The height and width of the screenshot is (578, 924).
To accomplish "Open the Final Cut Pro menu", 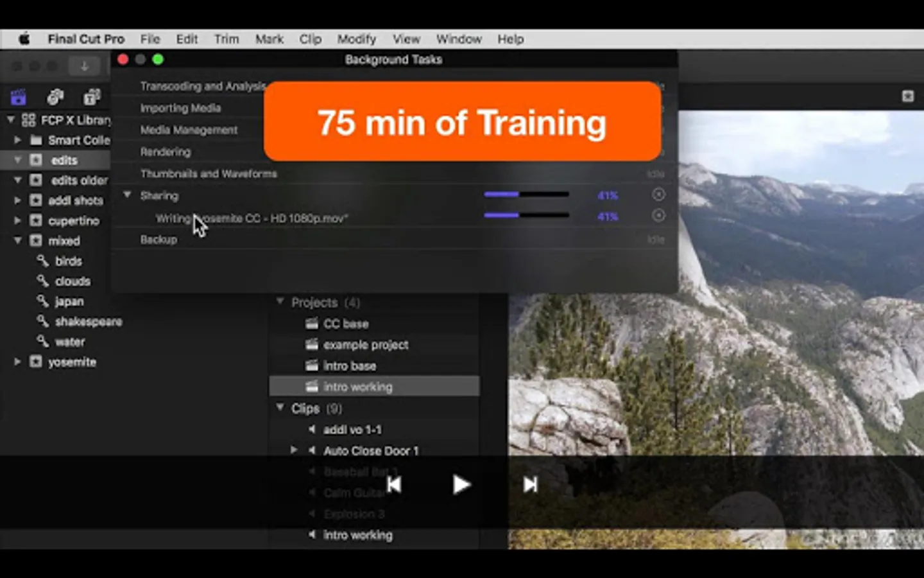I will [86, 39].
